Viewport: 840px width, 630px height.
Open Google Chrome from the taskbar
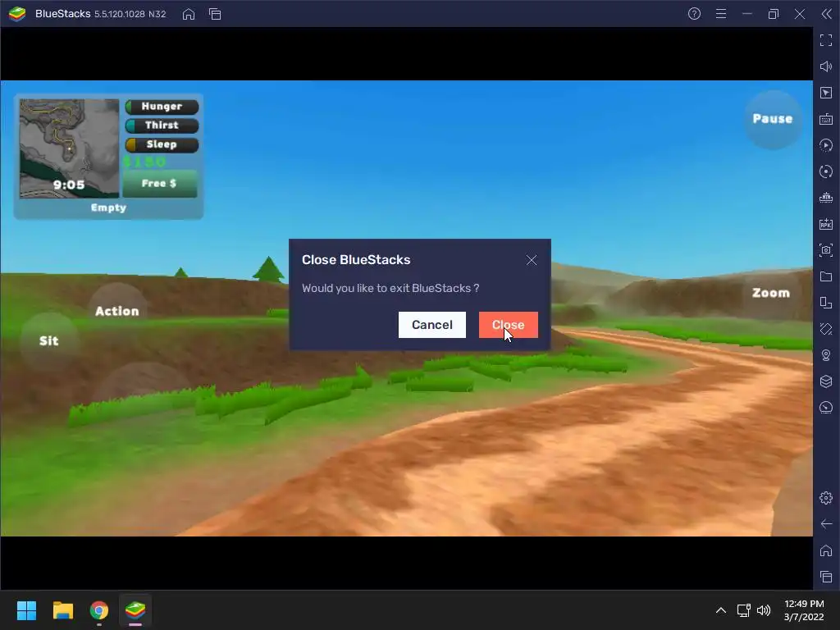click(99, 610)
